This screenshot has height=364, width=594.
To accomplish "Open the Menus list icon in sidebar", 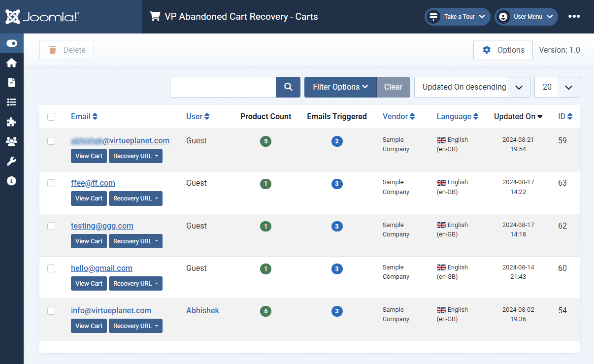I will pyautogui.click(x=12, y=102).
